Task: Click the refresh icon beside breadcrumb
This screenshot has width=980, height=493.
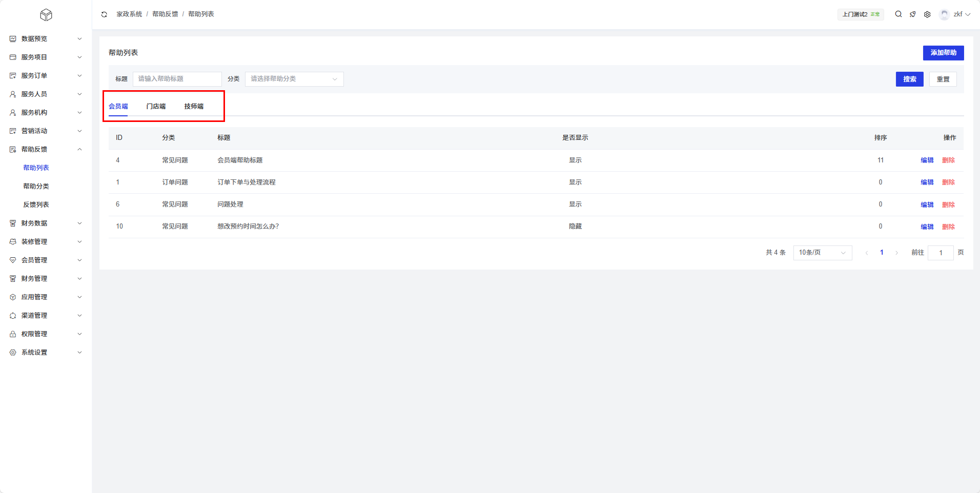Action: (104, 14)
